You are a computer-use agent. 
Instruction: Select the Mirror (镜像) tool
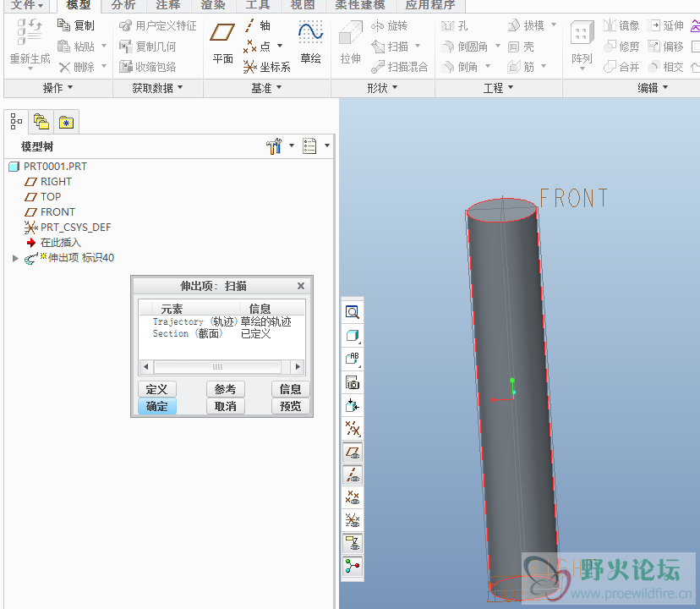[621, 25]
